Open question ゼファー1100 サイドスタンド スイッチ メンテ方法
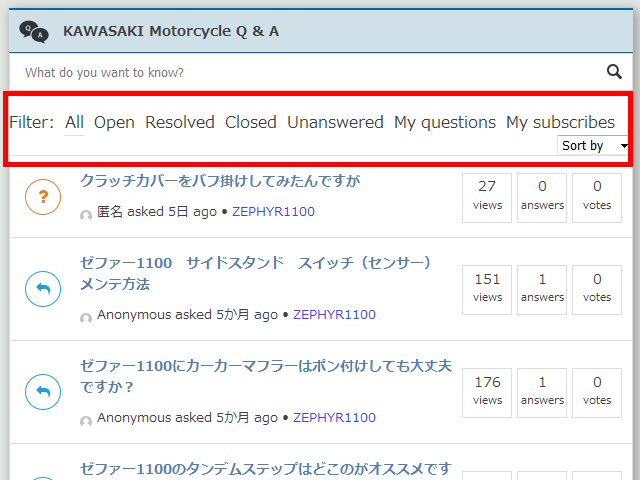Viewport: 640px width, 480px height. click(x=256, y=273)
